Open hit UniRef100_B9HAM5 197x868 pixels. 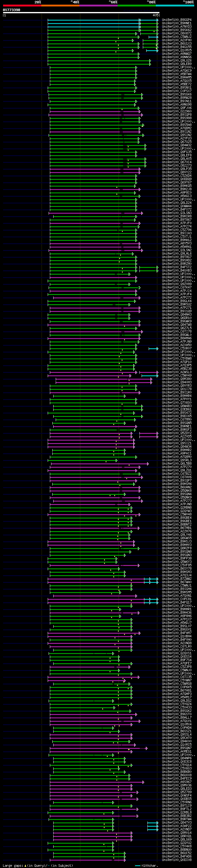(x=177, y=78)
